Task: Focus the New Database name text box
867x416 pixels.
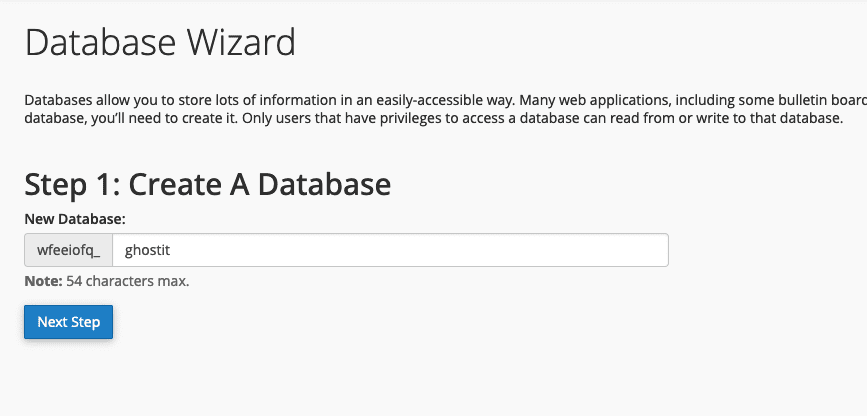Action: pos(390,250)
